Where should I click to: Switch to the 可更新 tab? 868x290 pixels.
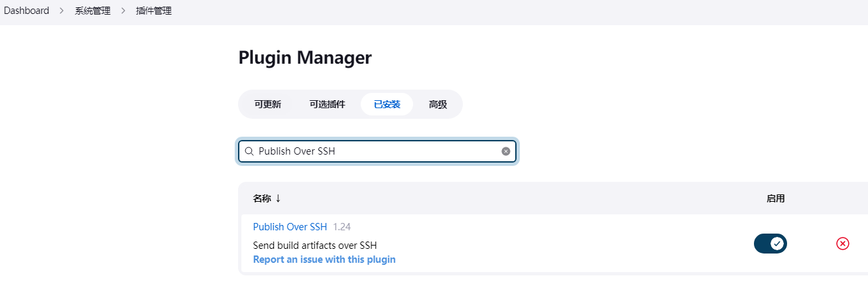click(x=268, y=104)
